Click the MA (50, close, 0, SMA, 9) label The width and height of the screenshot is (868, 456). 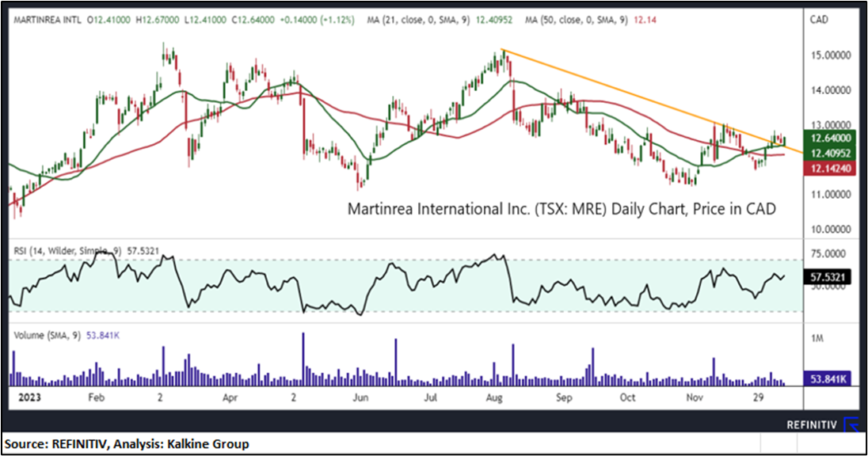[577, 20]
